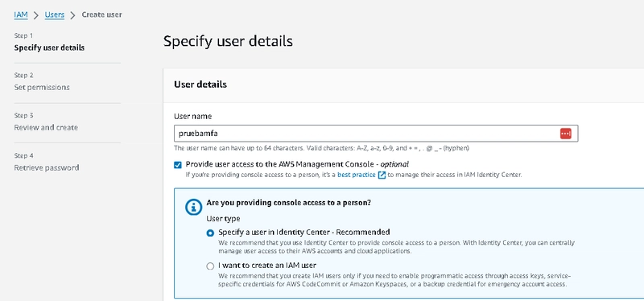Click the blue info icon in the console access box
Image resolution: width=644 pixels, height=301 pixels.
[193, 208]
